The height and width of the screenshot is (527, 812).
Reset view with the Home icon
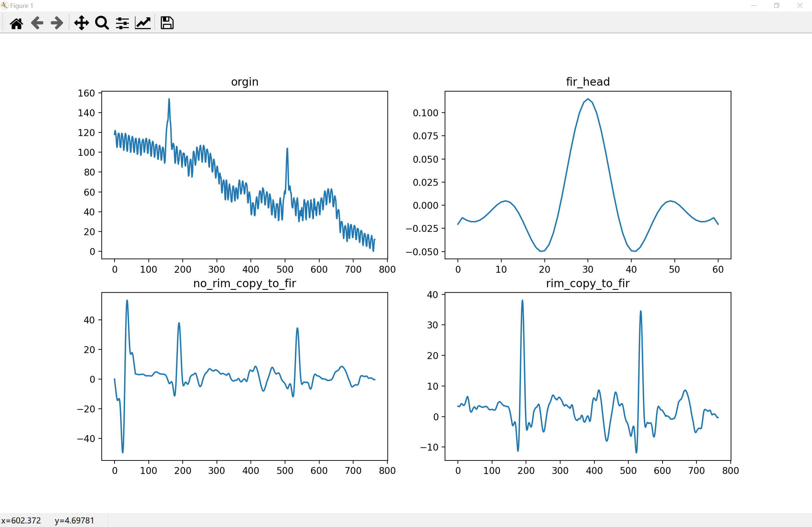coord(16,23)
